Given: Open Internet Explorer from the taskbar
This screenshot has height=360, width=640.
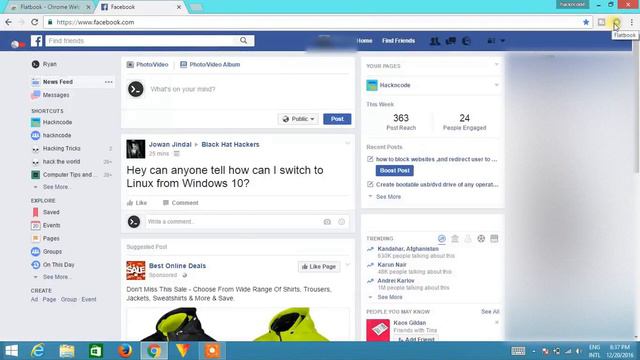Looking at the screenshot, I should click(38, 351).
